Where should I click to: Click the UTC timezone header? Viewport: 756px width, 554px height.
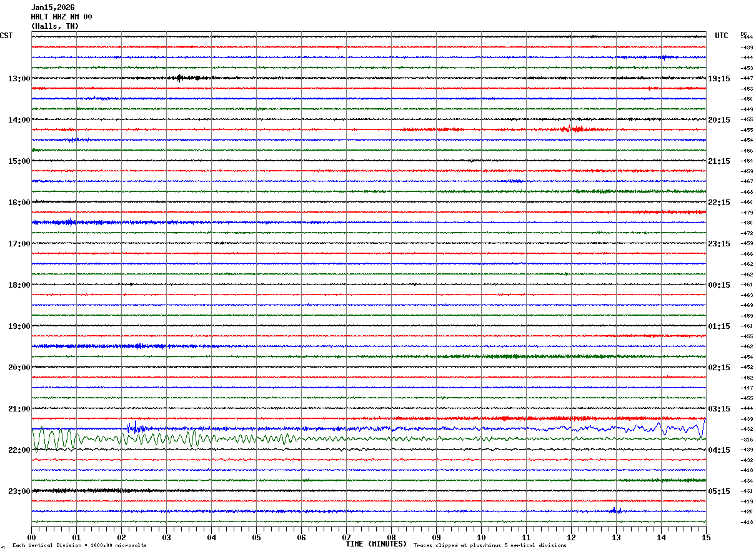[x=721, y=36]
